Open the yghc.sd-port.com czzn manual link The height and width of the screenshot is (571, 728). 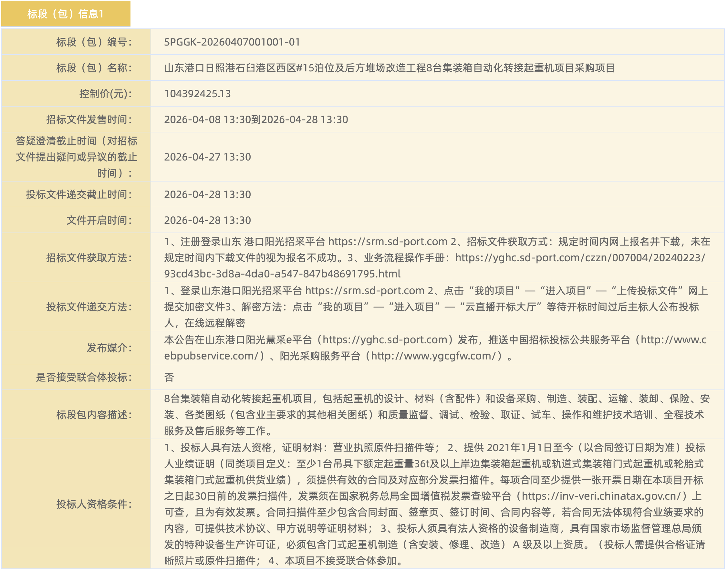click(x=580, y=258)
